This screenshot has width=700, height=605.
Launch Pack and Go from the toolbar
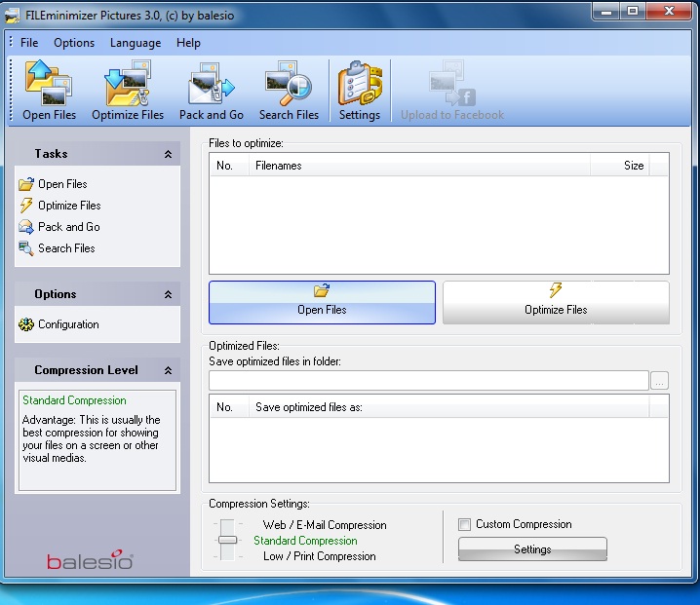tap(212, 91)
